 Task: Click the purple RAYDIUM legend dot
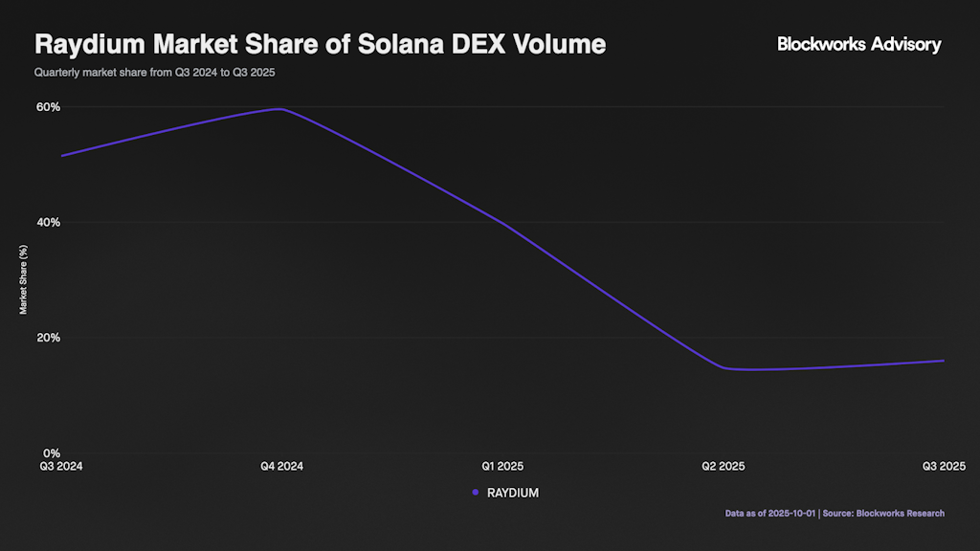click(x=476, y=493)
